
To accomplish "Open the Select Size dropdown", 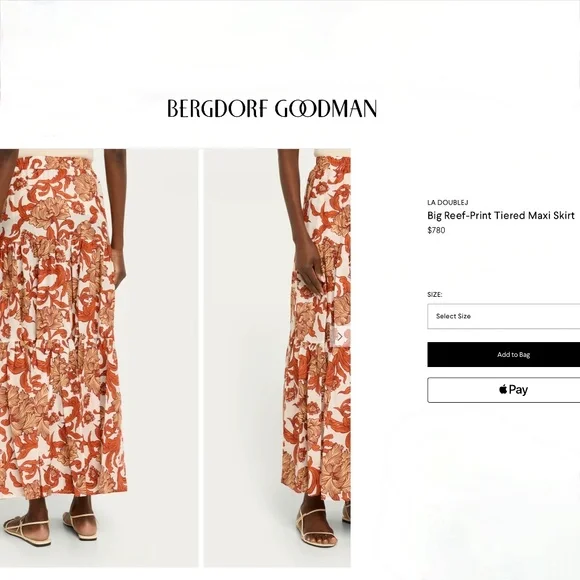I will click(x=503, y=316).
